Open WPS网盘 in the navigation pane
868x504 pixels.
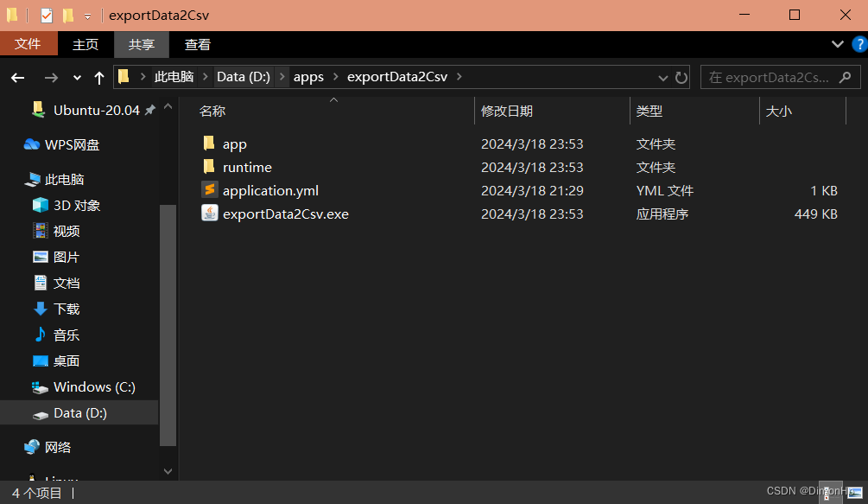click(x=72, y=144)
